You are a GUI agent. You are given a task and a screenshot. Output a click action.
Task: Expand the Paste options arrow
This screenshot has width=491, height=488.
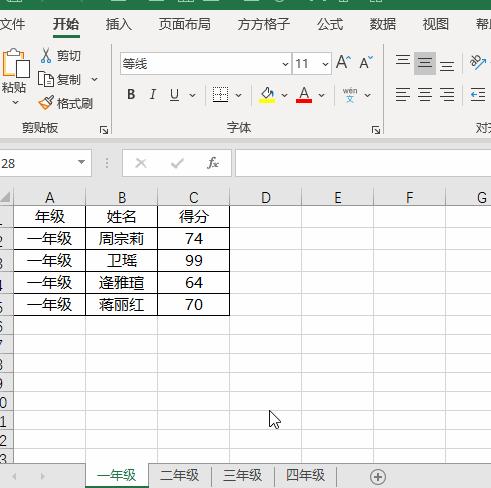15,102
